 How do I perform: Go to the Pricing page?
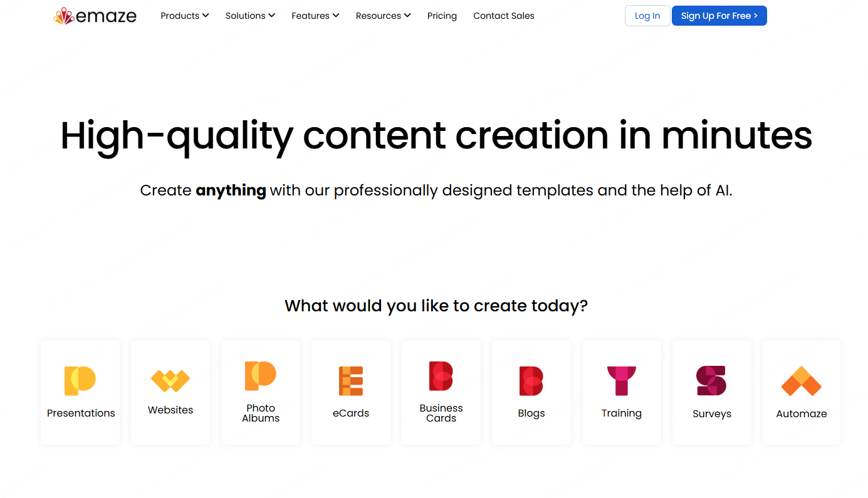(x=442, y=16)
